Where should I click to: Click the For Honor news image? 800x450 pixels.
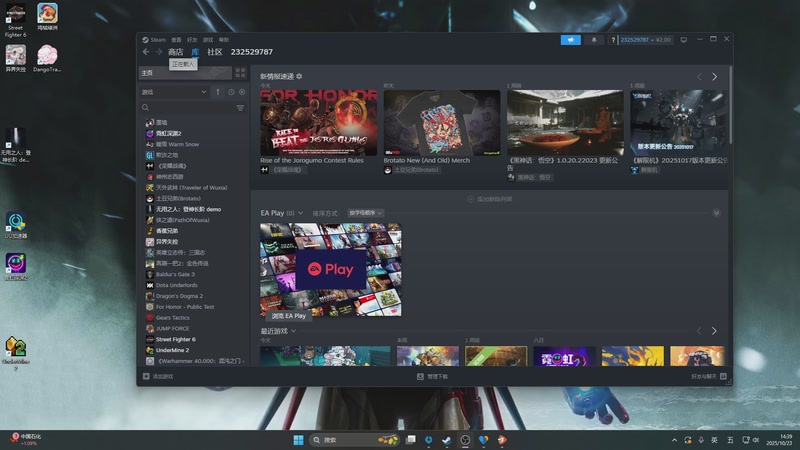point(319,123)
